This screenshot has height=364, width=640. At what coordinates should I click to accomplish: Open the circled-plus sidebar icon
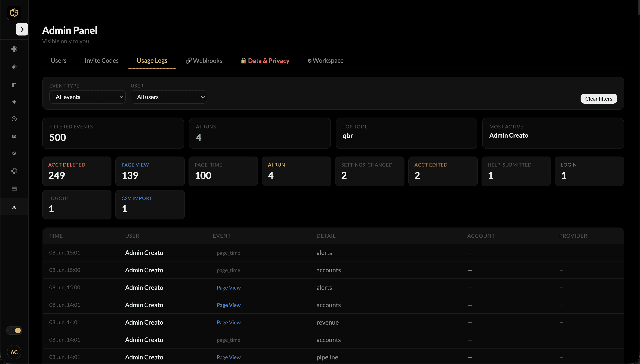click(x=14, y=119)
